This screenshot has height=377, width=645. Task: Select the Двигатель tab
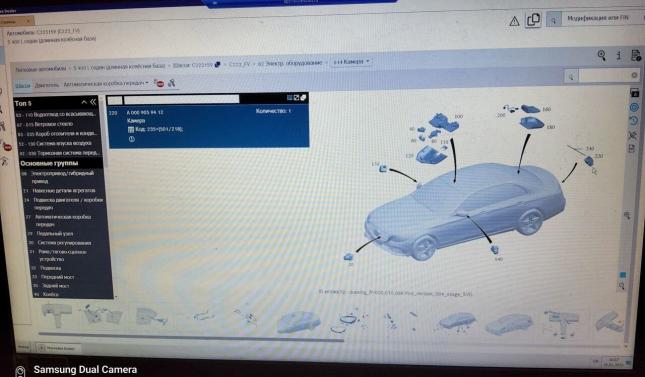pos(46,85)
